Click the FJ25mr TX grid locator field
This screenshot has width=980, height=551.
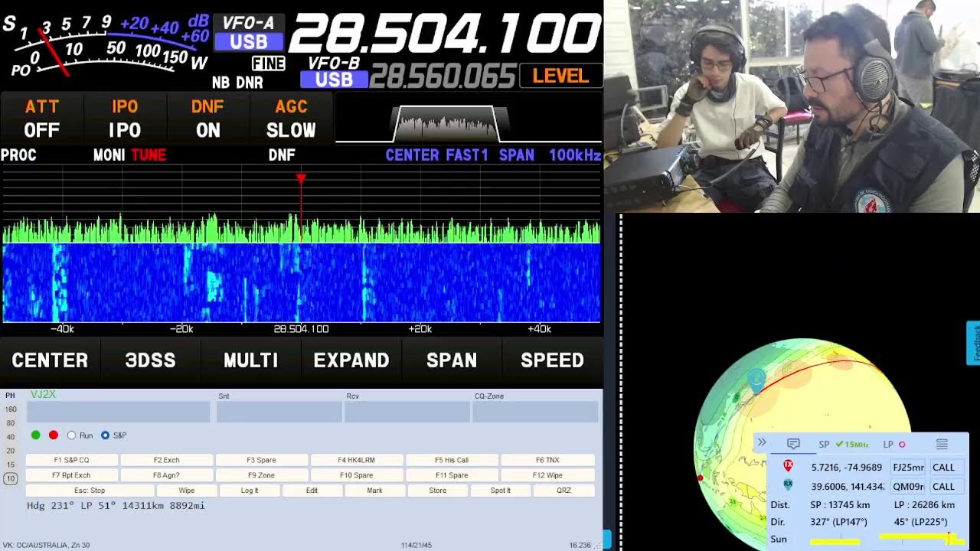click(908, 467)
